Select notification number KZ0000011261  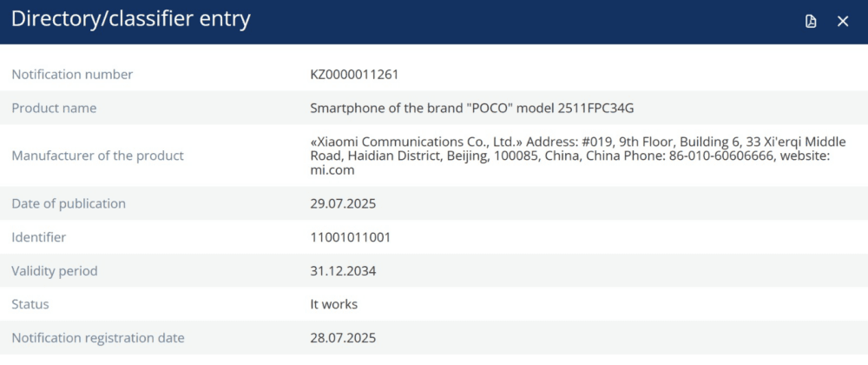354,75
